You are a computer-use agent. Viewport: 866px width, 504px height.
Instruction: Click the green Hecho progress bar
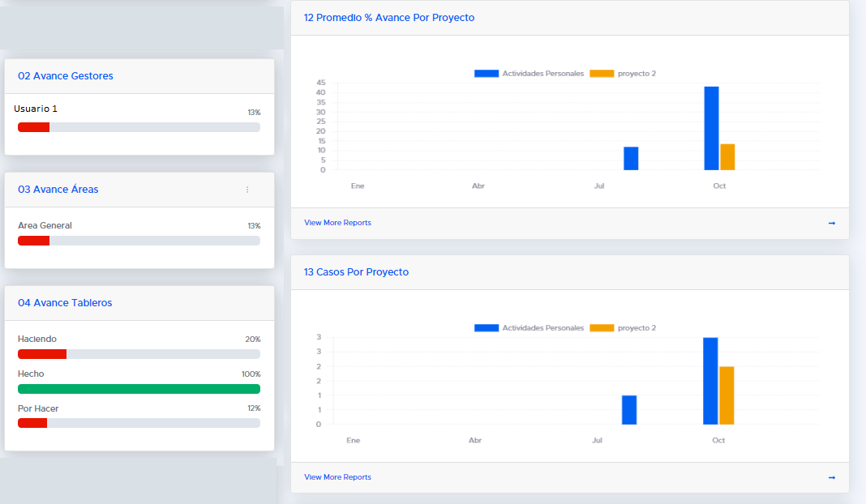click(139, 389)
